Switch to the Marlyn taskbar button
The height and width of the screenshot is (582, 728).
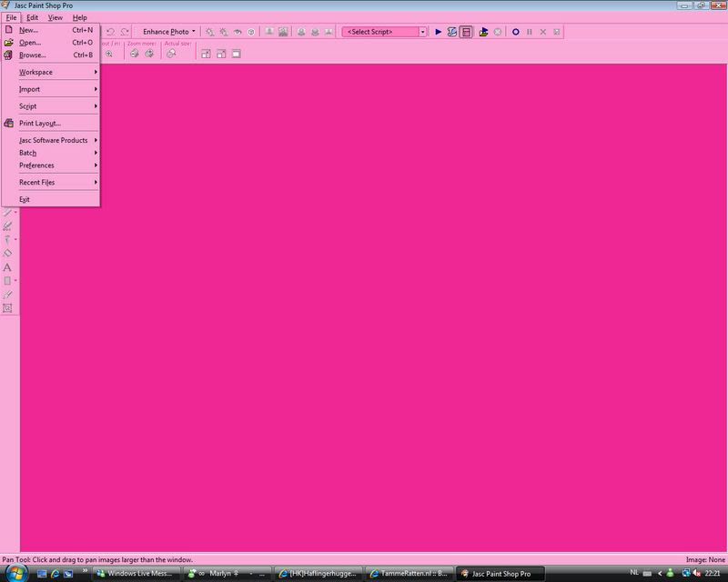(226, 574)
